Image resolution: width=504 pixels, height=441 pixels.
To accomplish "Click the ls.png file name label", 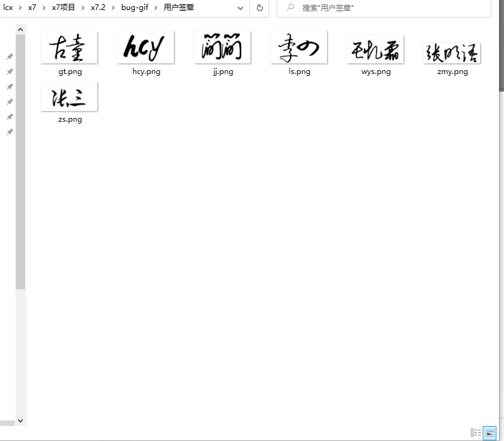I will tap(299, 72).
